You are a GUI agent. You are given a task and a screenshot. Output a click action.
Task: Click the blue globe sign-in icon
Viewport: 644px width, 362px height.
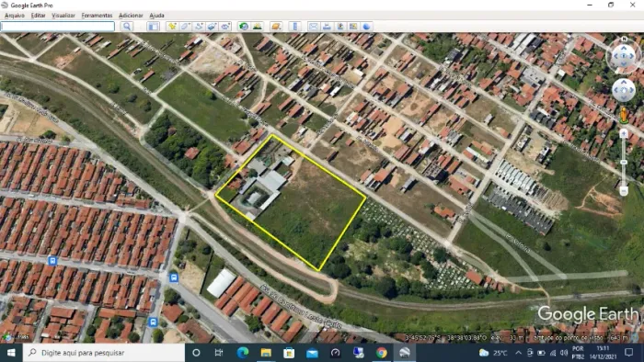[x=366, y=27]
